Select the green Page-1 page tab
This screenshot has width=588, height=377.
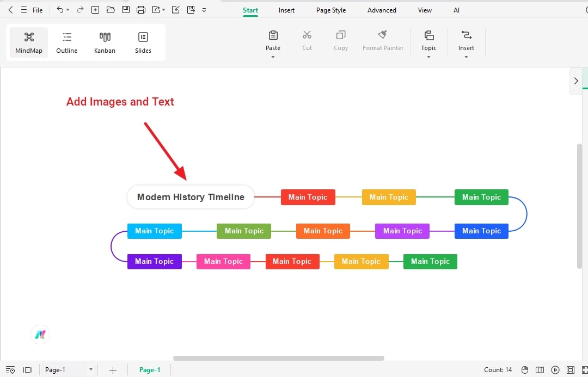click(150, 370)
